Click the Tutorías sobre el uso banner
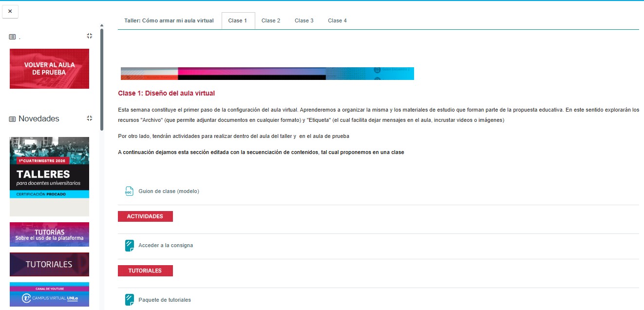Viewport: 644px width, 310px height. tap(49, 234)
